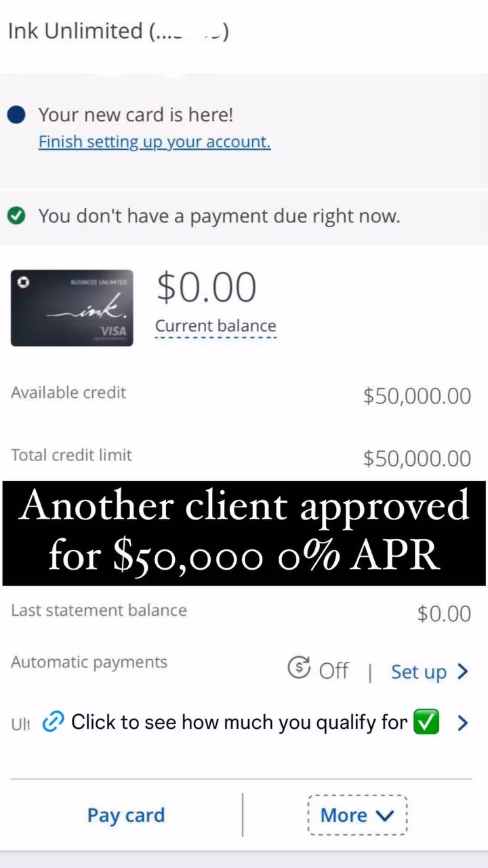Viewport: 488px width, 868px height.
Task: Click the green checkbox emoji in the banner
Action: tap(426, 722)
